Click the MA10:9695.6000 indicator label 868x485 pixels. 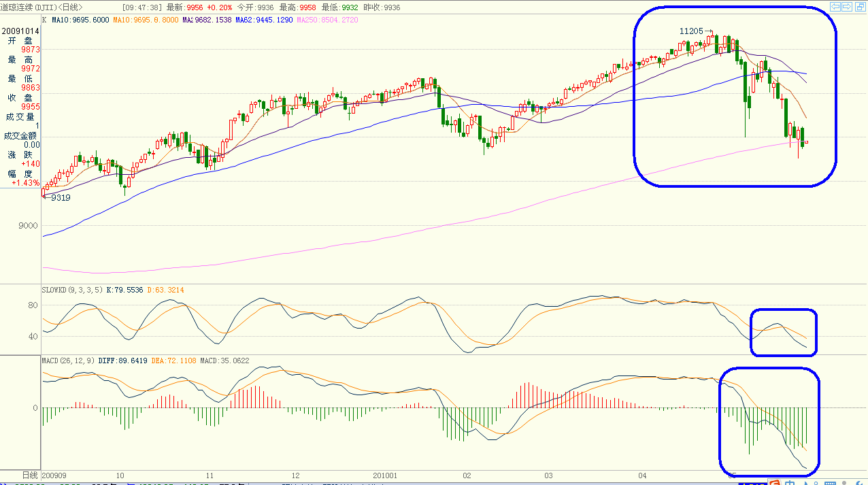[x=80, y=20]
